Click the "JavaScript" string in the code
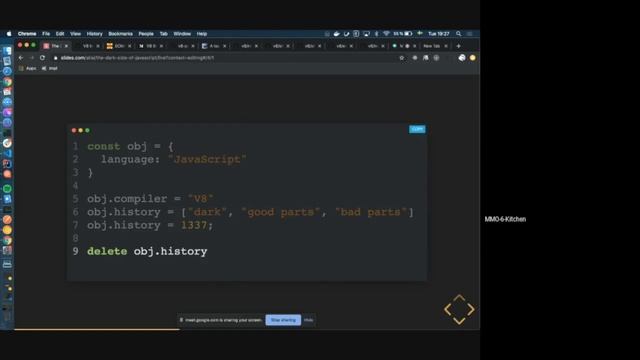 click(207, 160)
